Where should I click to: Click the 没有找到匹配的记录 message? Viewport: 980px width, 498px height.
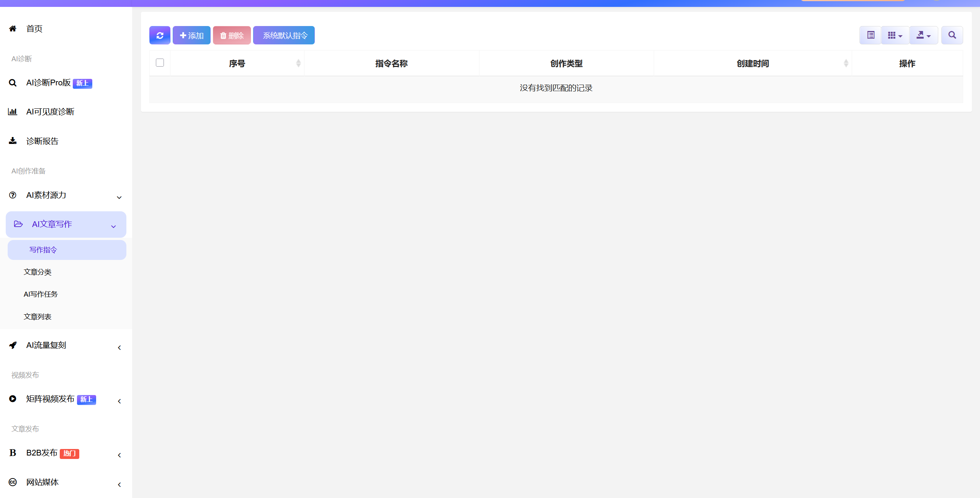point(556,88)
